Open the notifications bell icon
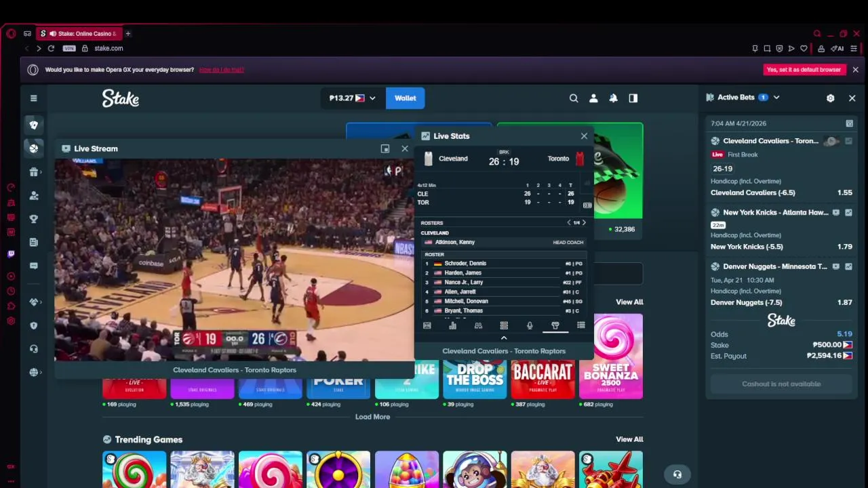 tap(613, 98)
